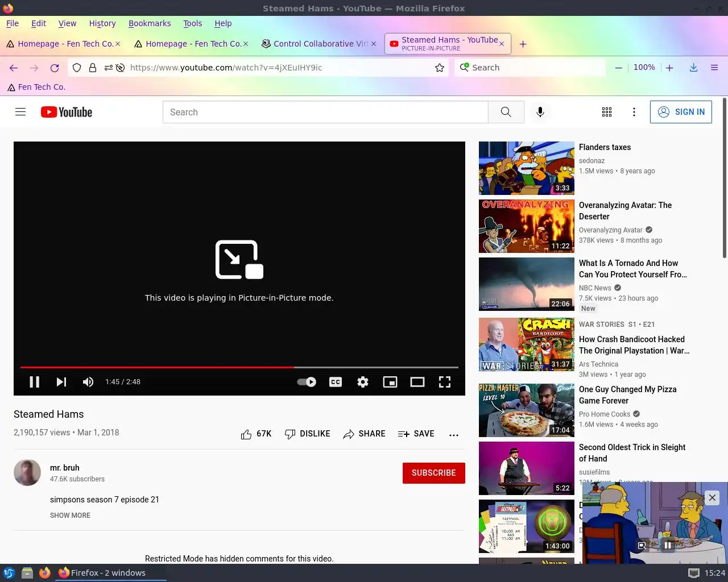
Task: Like the video with 67K thumbs up
Action: tap(256, 434)
